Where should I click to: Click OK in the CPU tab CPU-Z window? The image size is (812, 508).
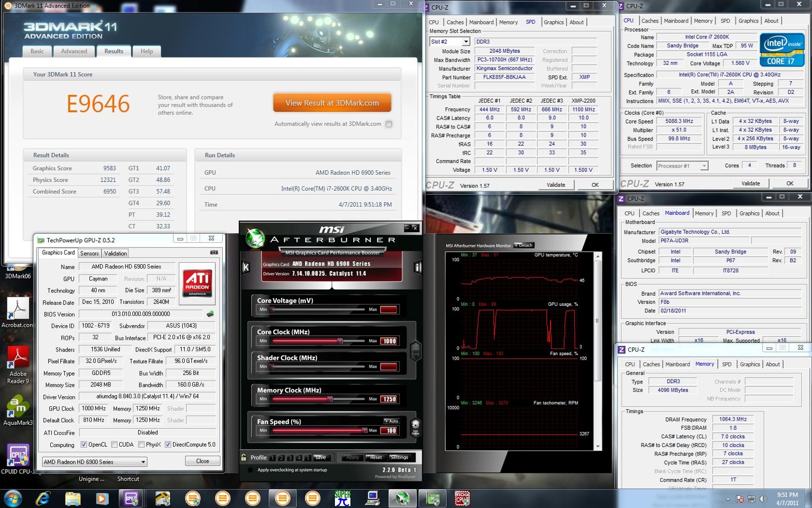tap(790, 183)
